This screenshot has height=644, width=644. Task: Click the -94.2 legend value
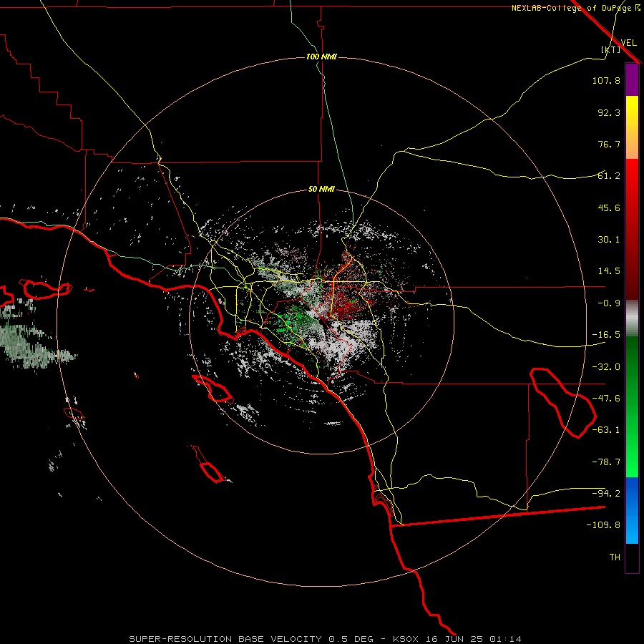click(x=606, y=494)
